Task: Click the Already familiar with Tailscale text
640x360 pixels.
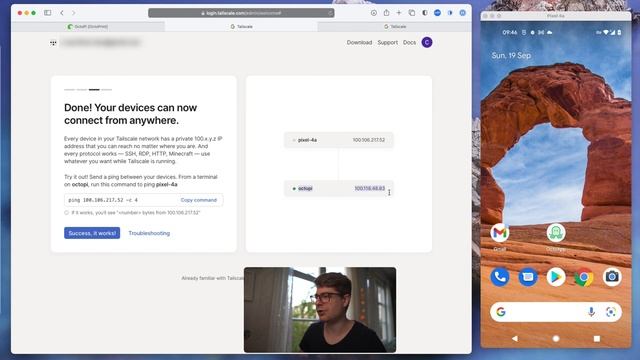Action: [x=212, y=278]
